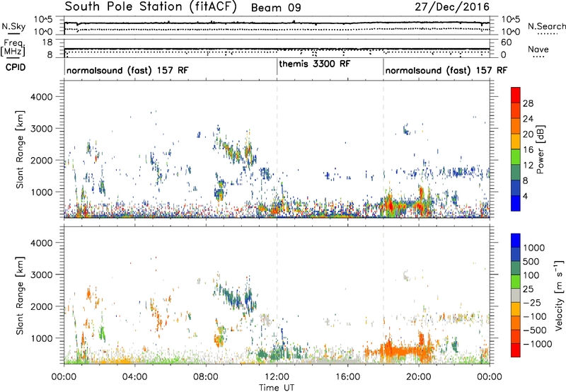
Task: Click the 12–16 dB light green Power swatch
Action: [x=516, y=157]
